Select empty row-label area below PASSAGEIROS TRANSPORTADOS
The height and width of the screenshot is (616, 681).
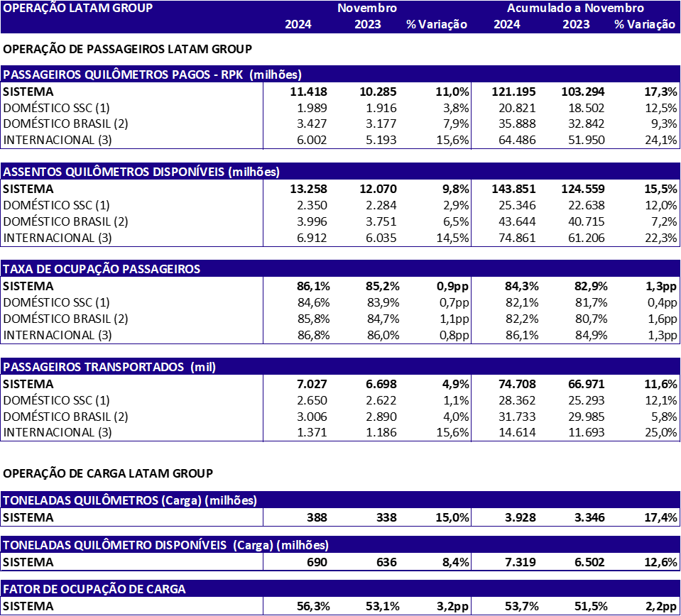click(131, 408)
